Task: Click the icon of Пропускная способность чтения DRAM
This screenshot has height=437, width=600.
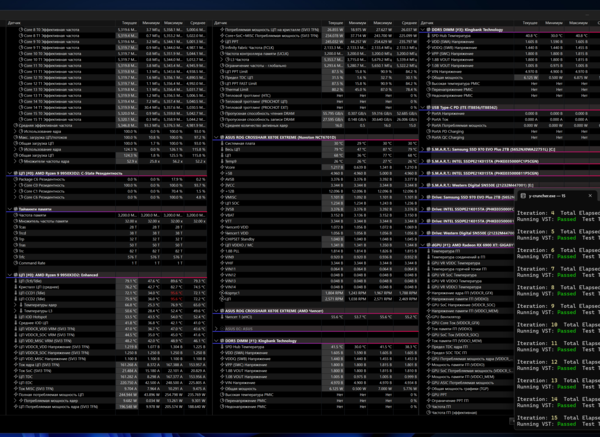Action: 222,113
